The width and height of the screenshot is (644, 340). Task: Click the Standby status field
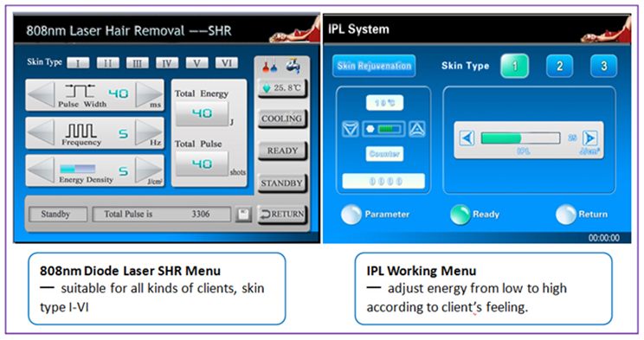coord(58,214)
